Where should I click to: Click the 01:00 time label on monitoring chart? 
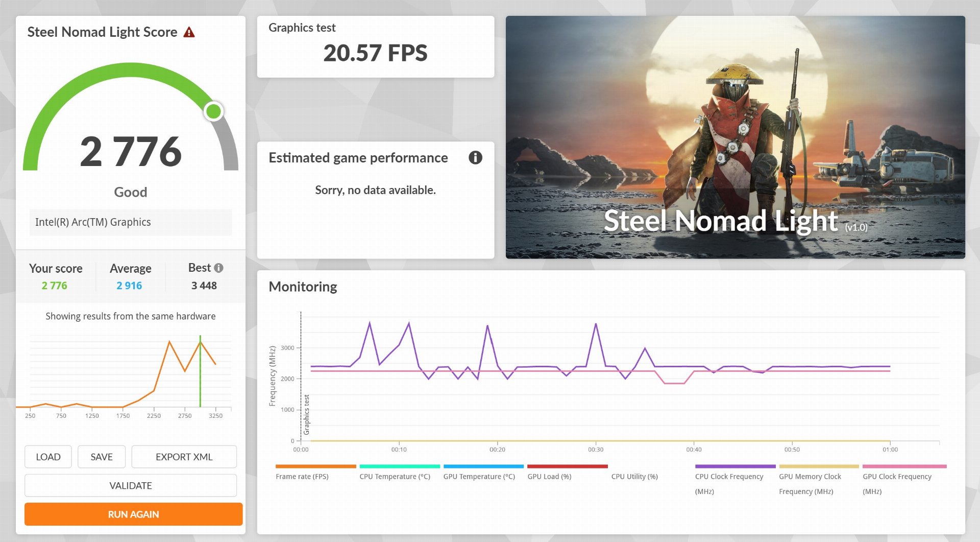[890, 450]
